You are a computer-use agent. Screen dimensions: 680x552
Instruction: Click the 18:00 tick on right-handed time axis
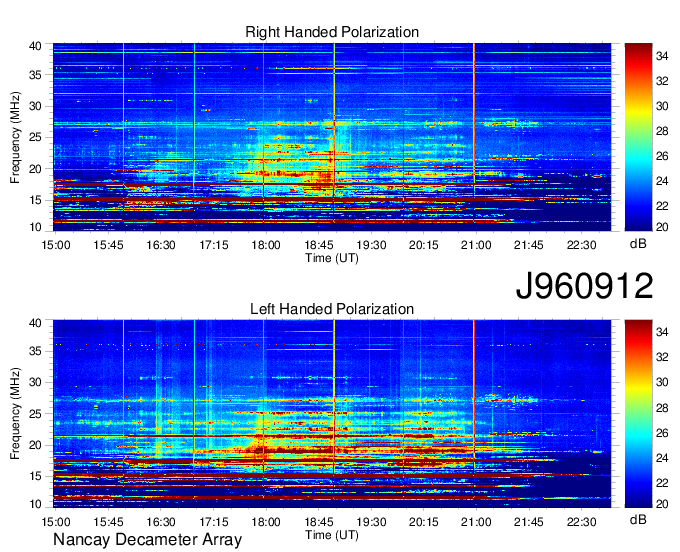[266, 245]
